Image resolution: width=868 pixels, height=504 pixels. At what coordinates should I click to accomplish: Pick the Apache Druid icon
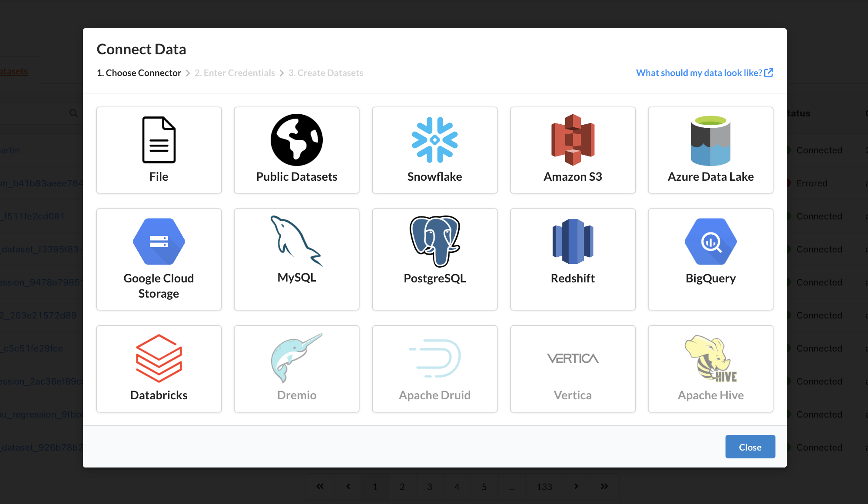(435, 358)
